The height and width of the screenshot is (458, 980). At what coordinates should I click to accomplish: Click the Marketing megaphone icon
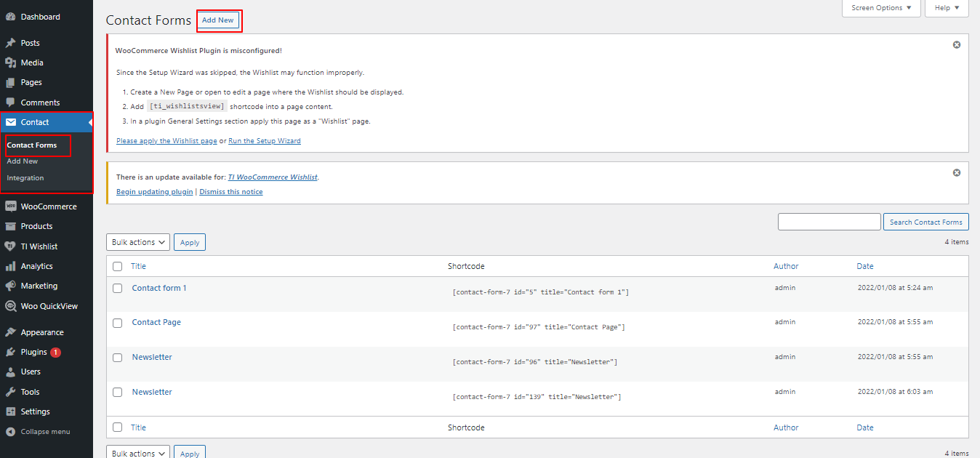(x=10, y=286)
